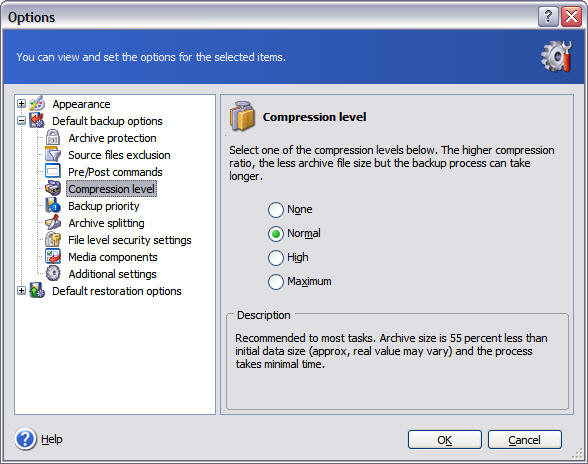The height and width of the screenshot is (464, 588).
Task: Click the Additional settings gear icon
Action: (x=52, y=273)
